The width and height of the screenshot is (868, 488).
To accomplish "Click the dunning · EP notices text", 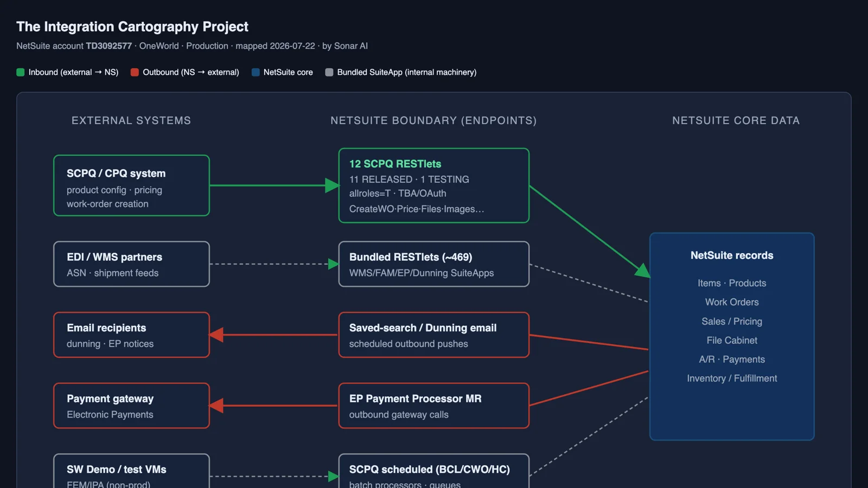I will 110,344.
